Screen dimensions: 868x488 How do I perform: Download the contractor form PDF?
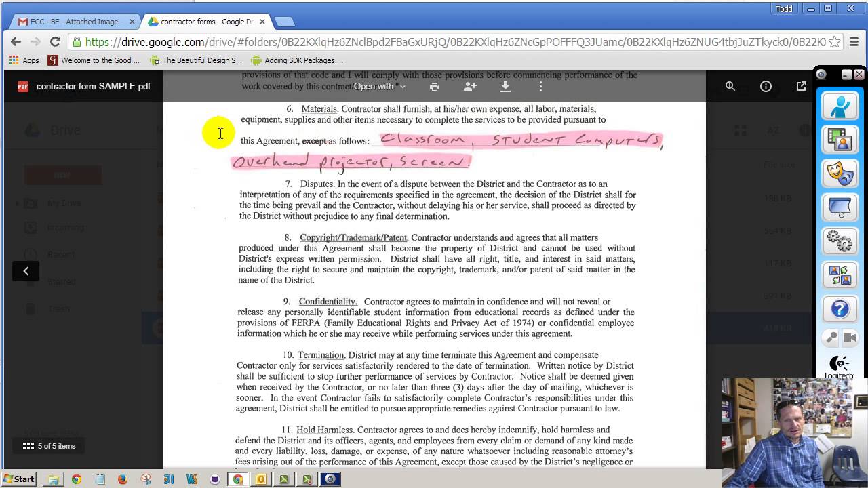pyautogui.click(x=505, y=87)
